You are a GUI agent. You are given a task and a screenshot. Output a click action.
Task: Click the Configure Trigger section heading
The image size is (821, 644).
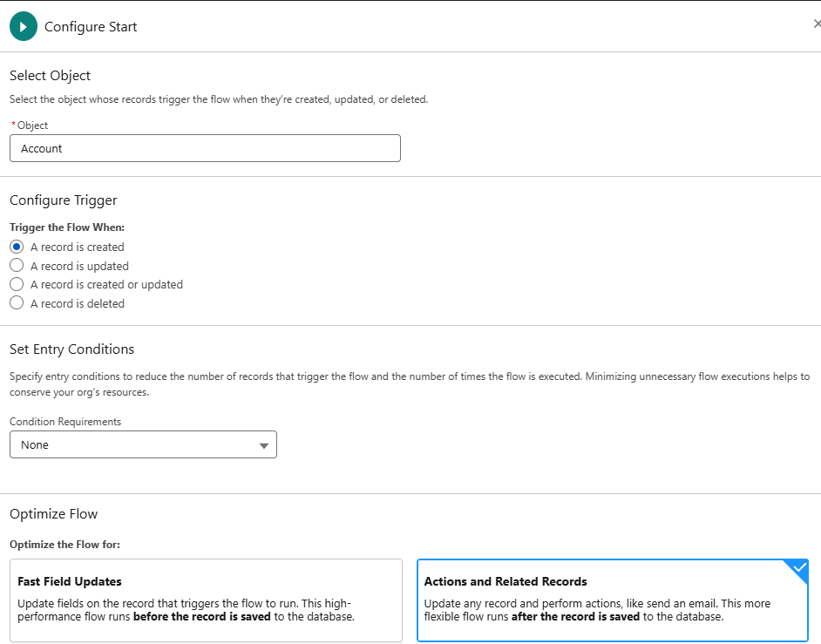[x=63, y=200]
